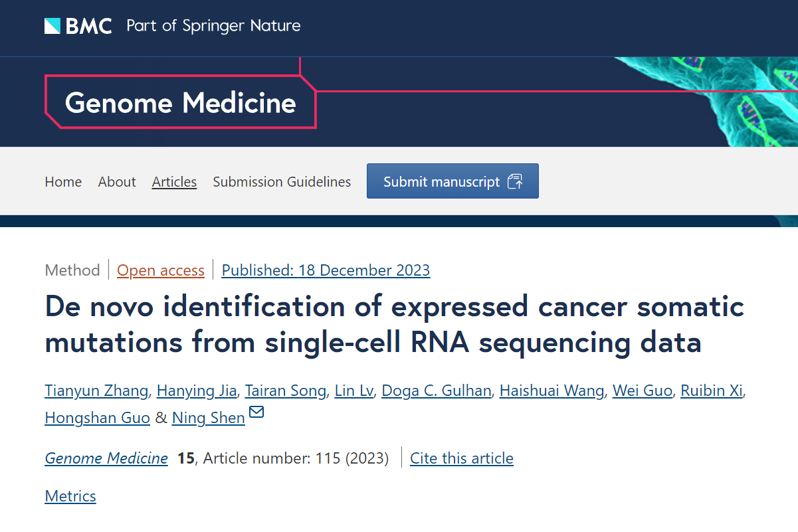Open the Genome Medicine journal banner title
The width and height of the screenshot is (798, 532).
(x=181, y=102)
